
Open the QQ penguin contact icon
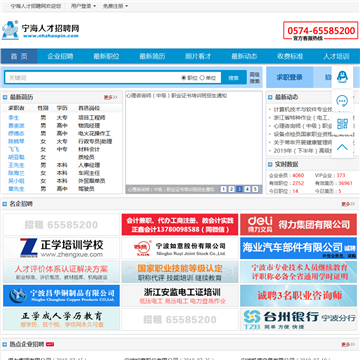(x=342, y=77)
